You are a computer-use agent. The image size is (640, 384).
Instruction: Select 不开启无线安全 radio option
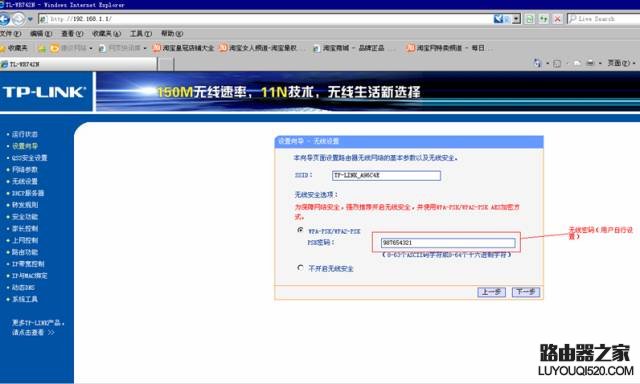(x=300, y=268)
